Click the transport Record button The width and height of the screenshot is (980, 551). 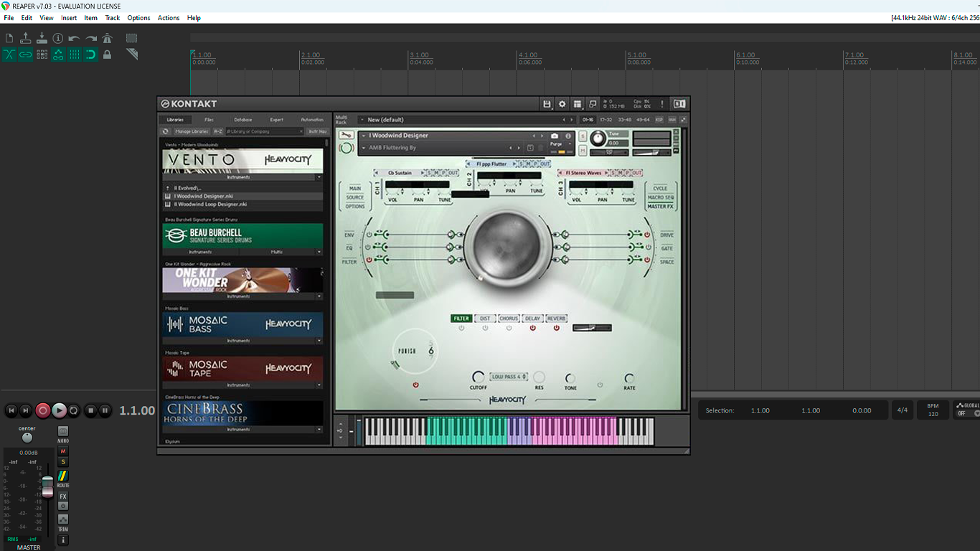(43, 410)
